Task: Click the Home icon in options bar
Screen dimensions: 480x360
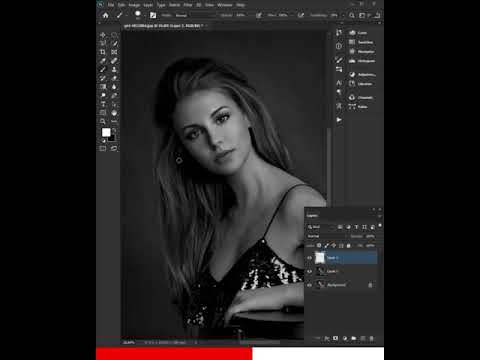Action: coord(106,15)
